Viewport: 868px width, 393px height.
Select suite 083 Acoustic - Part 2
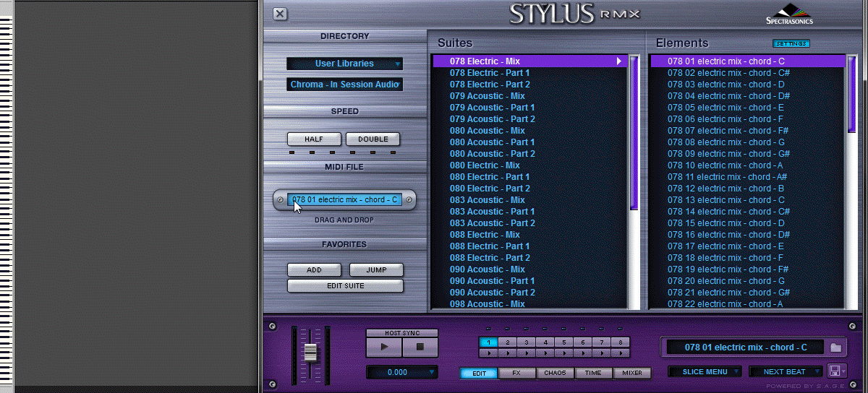tap(531, 223)
